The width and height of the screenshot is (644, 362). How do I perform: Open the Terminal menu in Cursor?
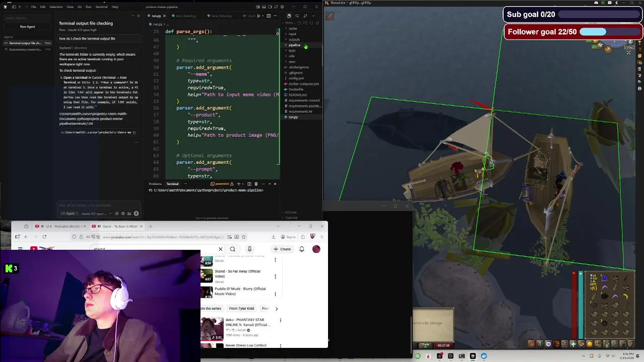point(101,7)
